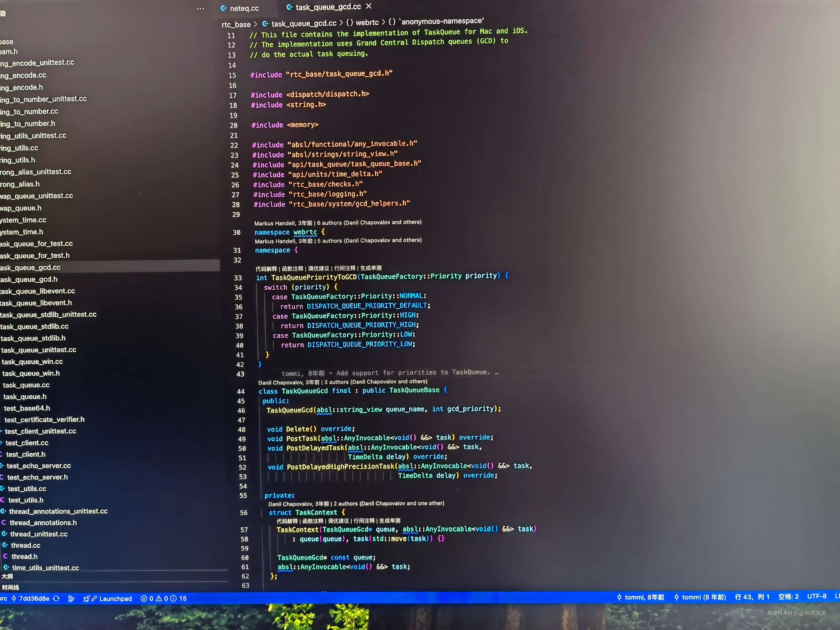The width and height of the screenshot is (840, 630).
Task: Select task_queue_gcd.h in the file explorer
Action: [29, 279]
